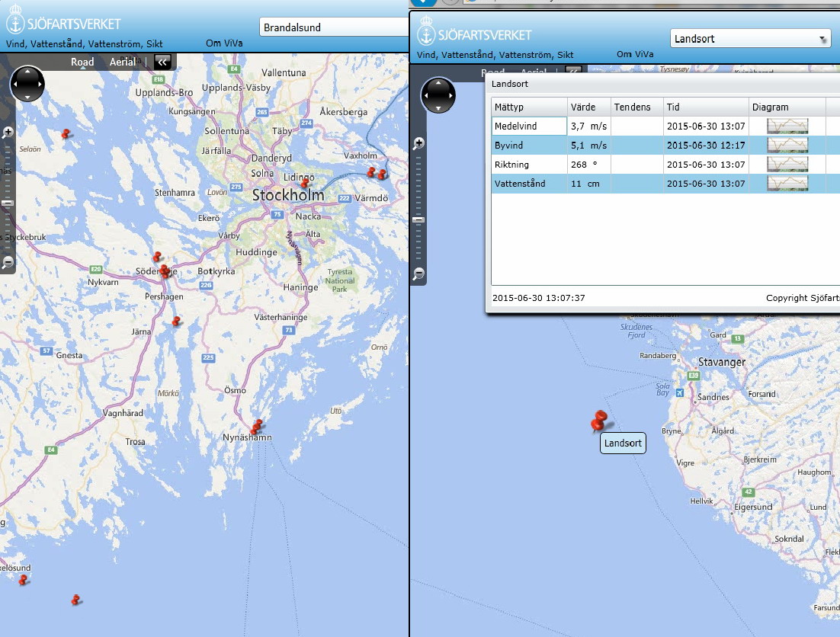Click the pan compass control on left map
The image size is (840, 637).
[x=27, y=84]
